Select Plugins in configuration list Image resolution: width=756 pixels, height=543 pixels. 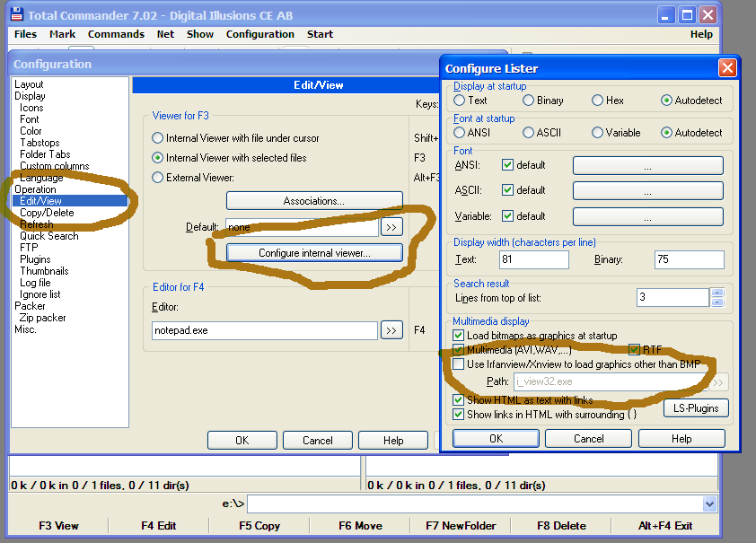[x=35, y=259]
